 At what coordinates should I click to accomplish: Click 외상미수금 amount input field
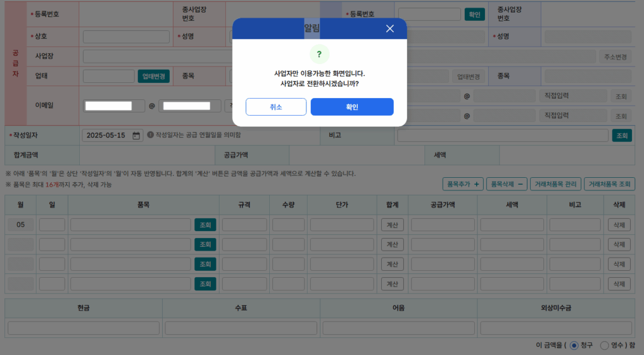pyautogui.click(x=556, y=328)
